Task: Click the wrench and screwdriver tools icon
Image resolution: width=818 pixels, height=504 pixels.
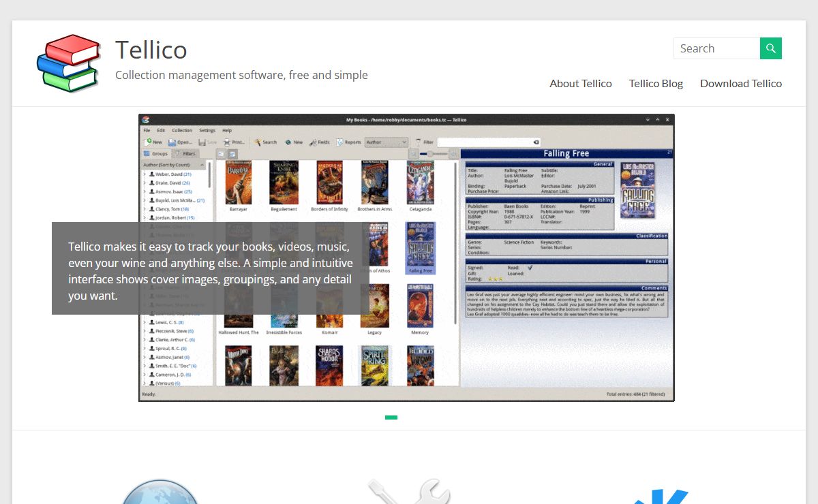Action: (x=409, y=492)
